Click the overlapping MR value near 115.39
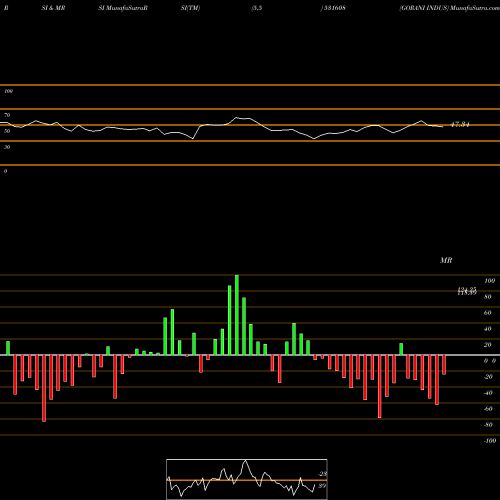 pyautogui.click(x=467, y=293)
